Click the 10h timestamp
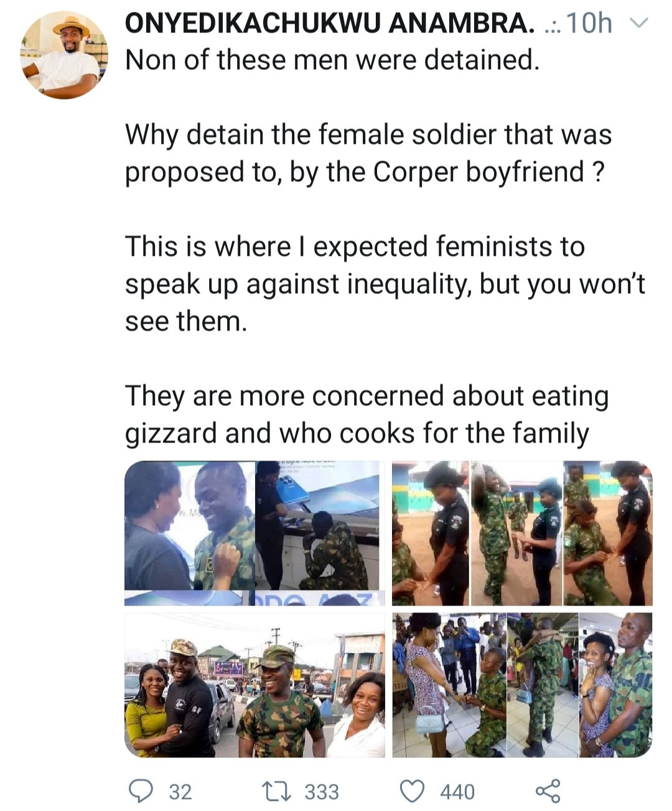This screenshot has height=811, width=672. click(589, 24)
